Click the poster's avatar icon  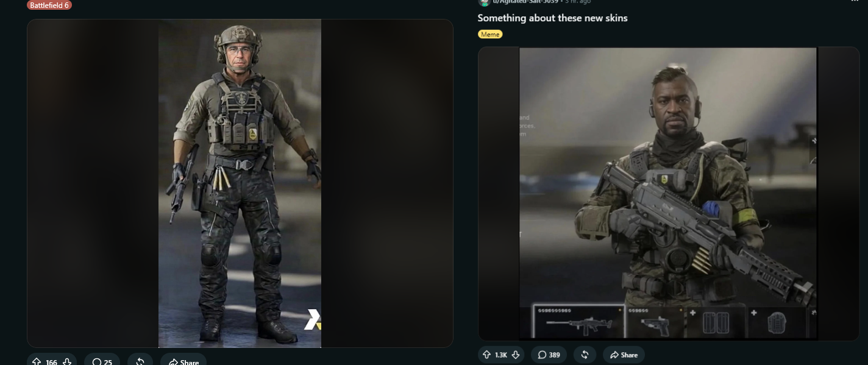(484, 2)
